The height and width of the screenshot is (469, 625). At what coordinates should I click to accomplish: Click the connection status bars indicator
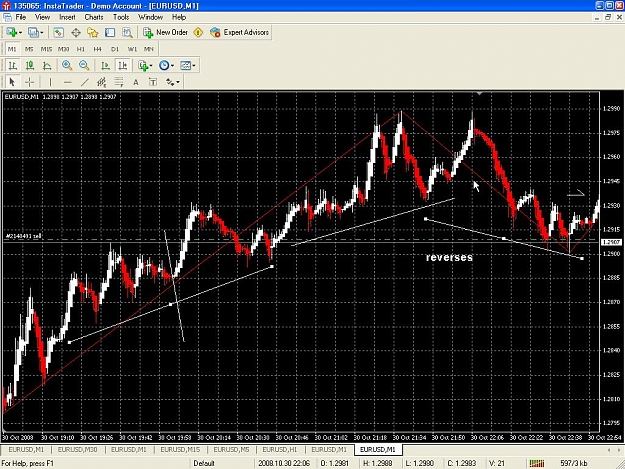537,463
